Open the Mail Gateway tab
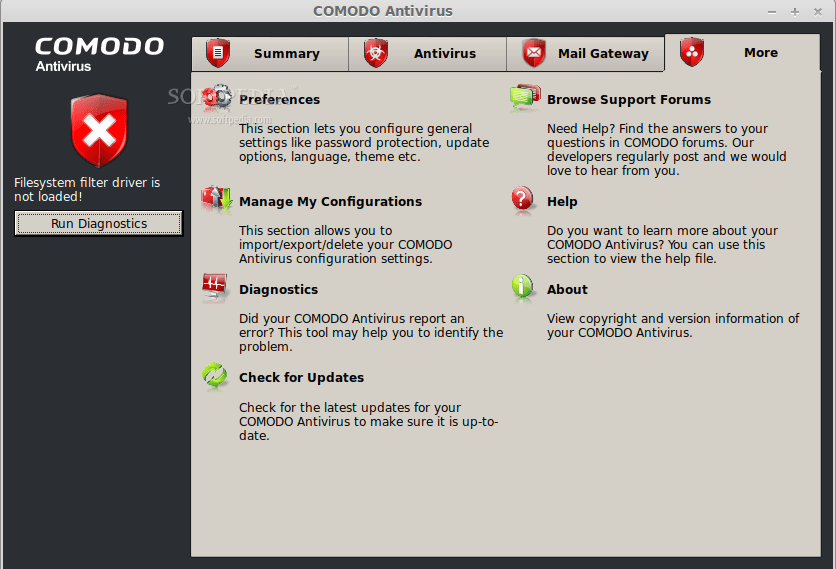Screen dimensions: 836x569 coord(585,53)
